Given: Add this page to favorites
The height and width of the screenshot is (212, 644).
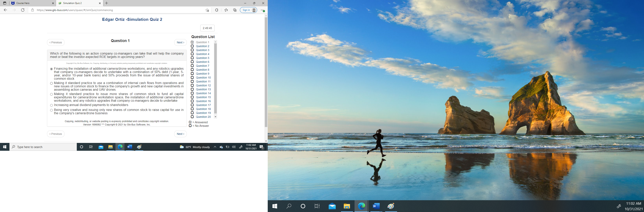Looking at the screenshot, I should click(207, 10).
